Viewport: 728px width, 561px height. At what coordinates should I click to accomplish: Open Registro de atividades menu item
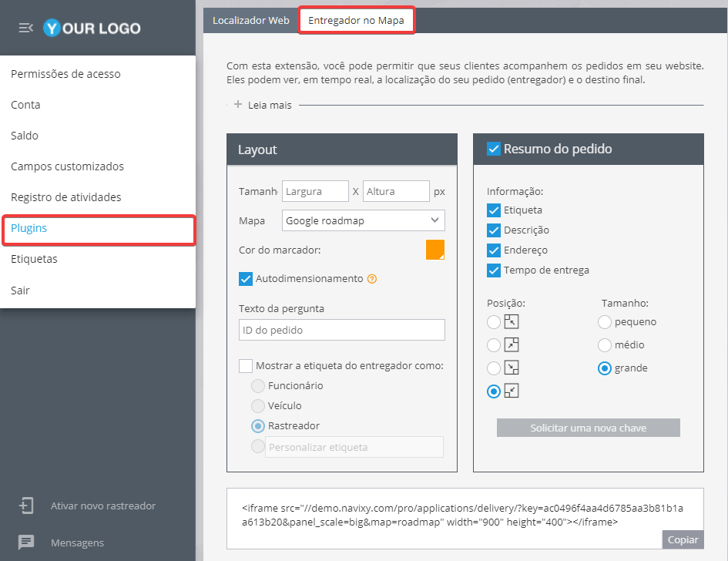[98, 197]
